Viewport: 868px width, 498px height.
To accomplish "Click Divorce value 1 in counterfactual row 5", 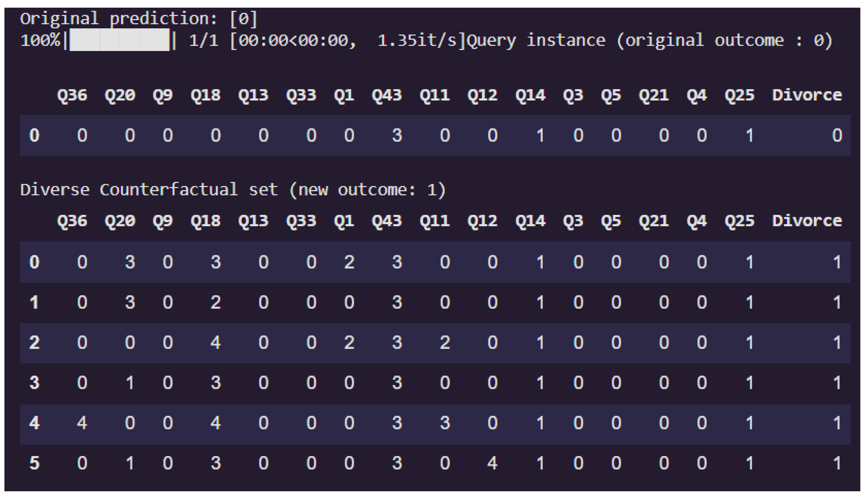I will (837, 463).
